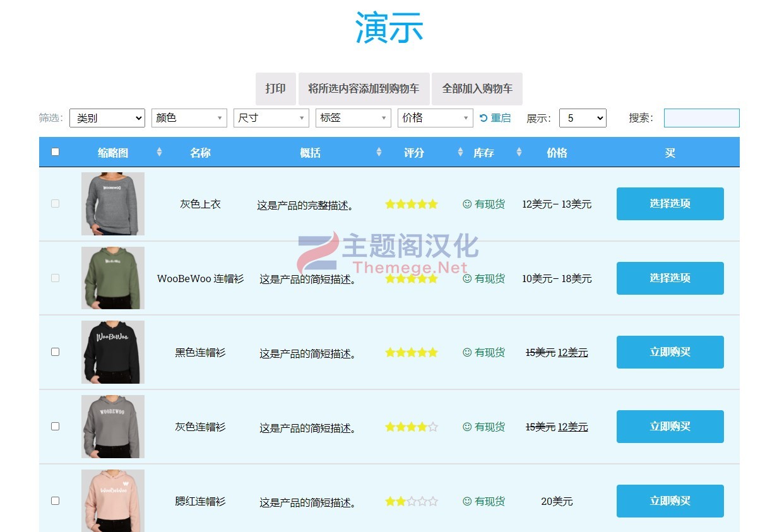The image size is (777, 532).
Task: Toggle checkbox for WooBeWoo 连帽衫 row
Action: [x=55, y=278]
